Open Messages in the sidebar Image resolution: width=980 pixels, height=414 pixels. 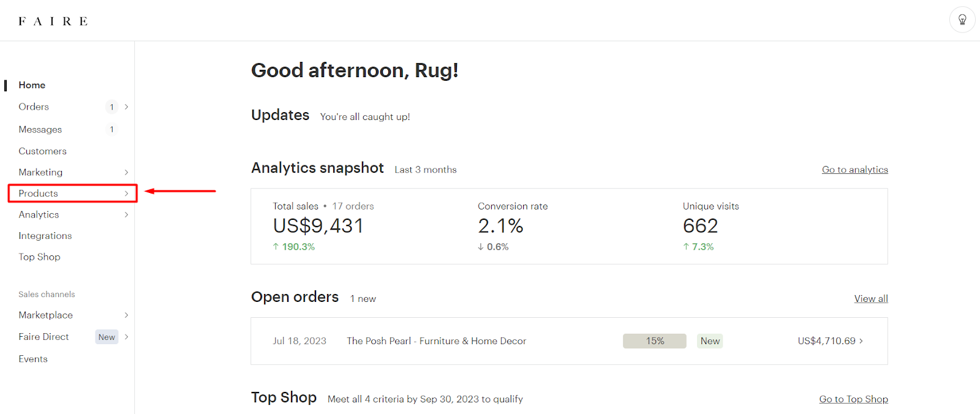(40, 129)
